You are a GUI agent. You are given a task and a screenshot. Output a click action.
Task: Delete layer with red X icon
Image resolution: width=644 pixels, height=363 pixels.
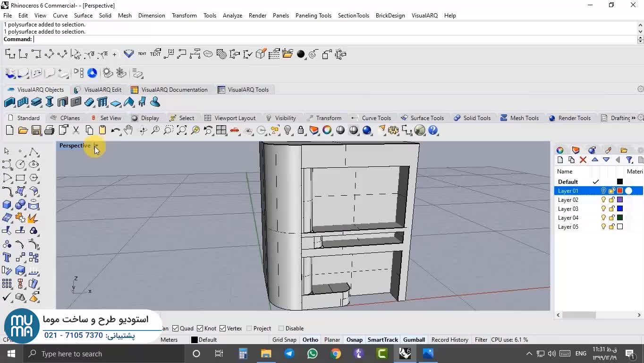coord(583,160)
